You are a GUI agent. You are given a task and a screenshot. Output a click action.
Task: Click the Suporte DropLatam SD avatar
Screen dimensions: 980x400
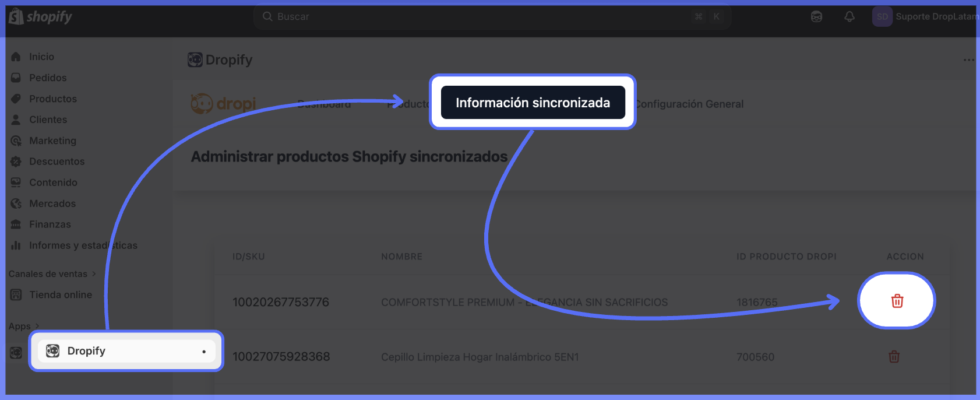tap(882, 17)
